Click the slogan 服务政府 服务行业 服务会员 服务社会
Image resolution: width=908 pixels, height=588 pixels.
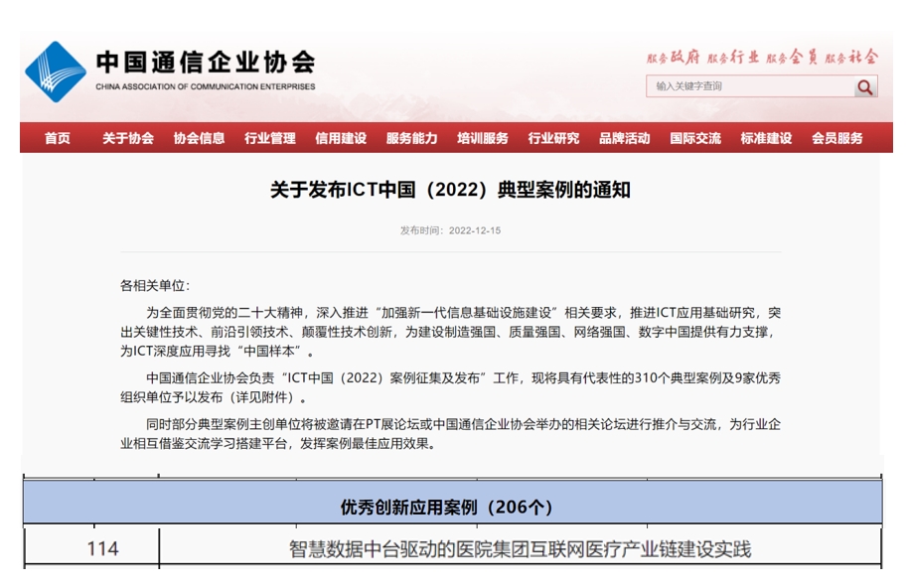point(762,58)
